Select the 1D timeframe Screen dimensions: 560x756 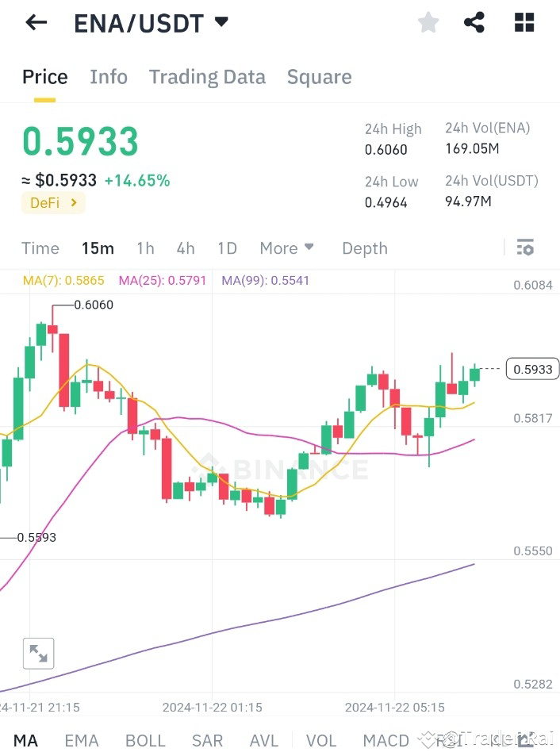click(227, 248)
